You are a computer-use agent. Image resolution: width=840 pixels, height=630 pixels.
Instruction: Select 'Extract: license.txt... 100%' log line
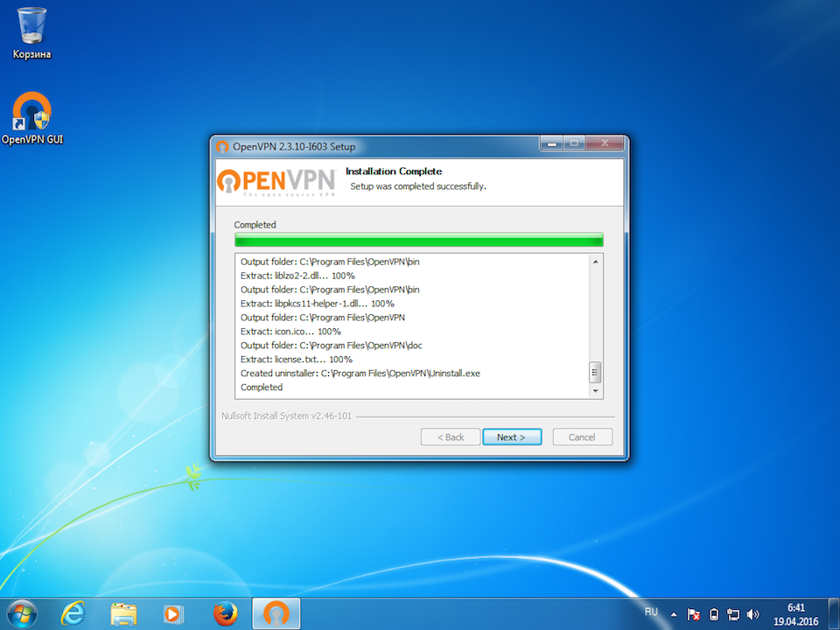[297, 360]
